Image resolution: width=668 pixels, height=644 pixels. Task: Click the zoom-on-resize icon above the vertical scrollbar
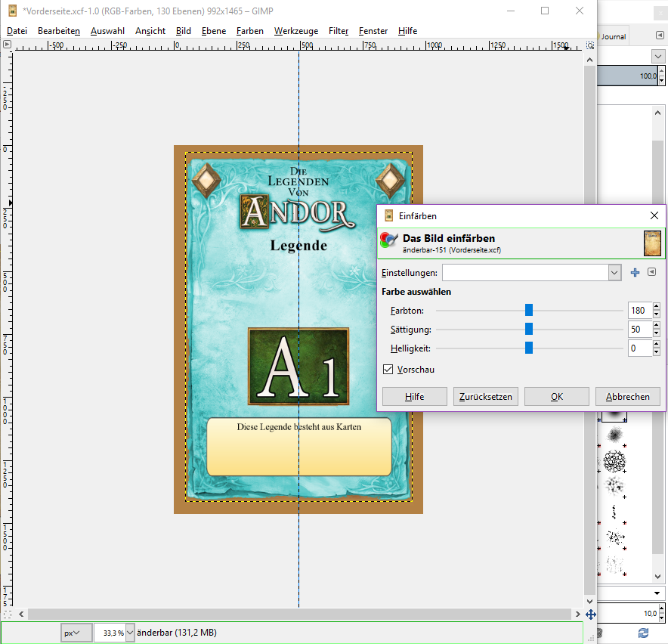pos(590,45)
